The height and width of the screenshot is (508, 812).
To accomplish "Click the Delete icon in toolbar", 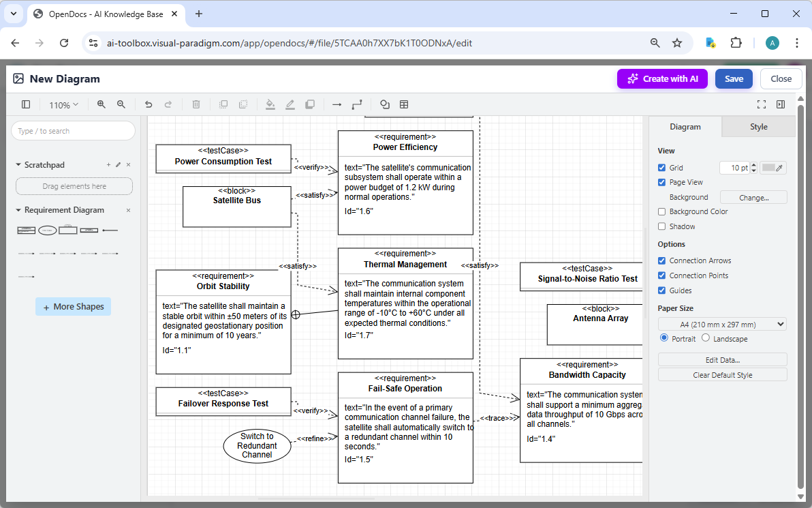I will tap(196, 104).
